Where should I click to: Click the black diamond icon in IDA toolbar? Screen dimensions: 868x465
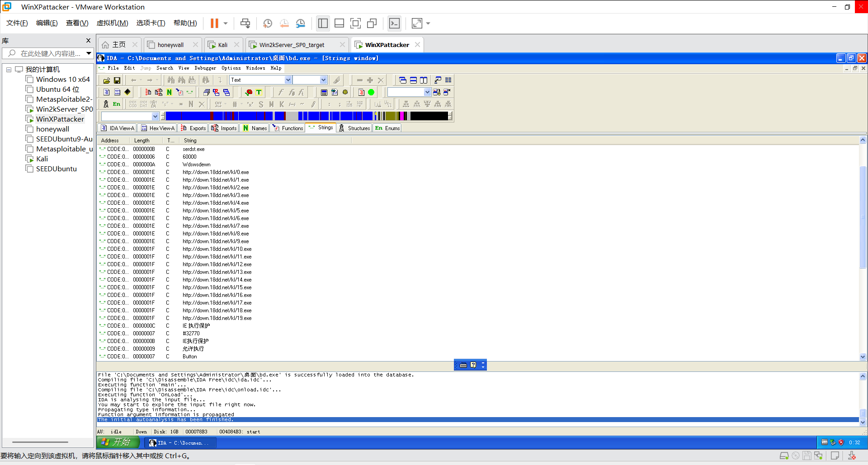tap(127, 92)
